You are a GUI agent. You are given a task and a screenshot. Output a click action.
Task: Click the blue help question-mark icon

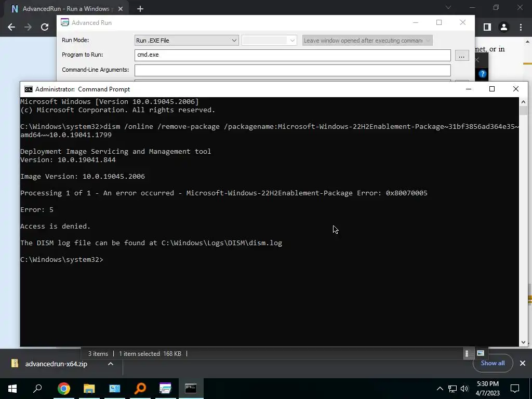(483, 74)
